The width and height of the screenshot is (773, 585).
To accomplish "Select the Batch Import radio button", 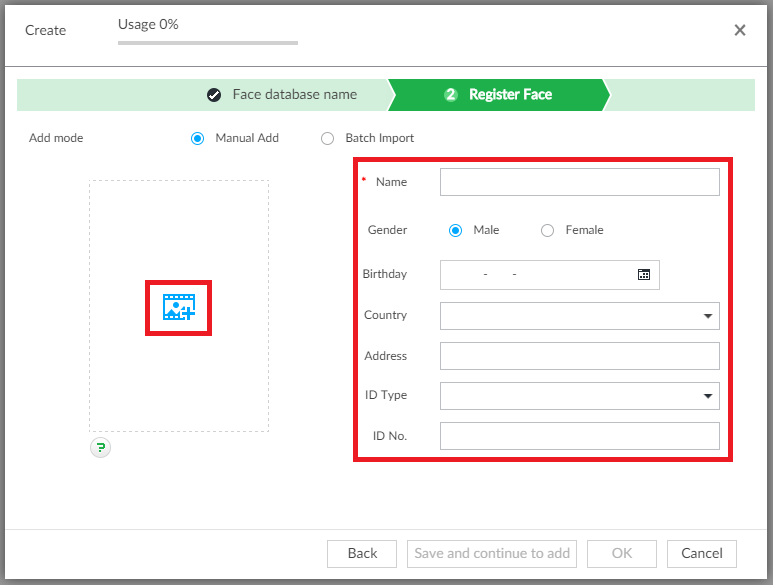I will point(327,138).
